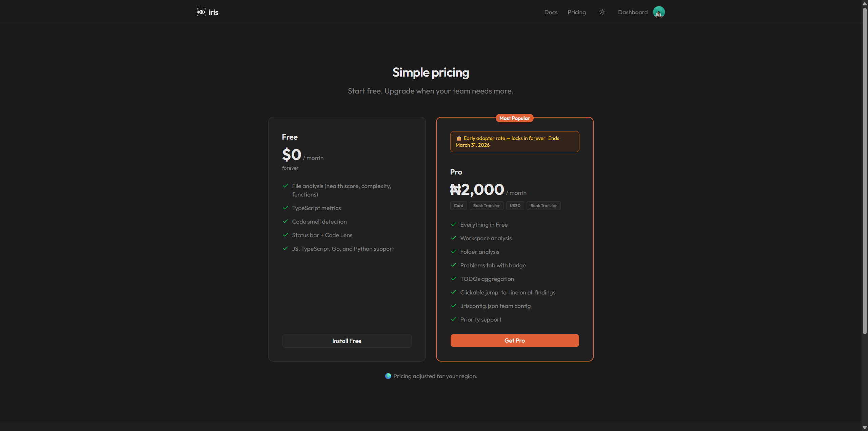868x431 pixels.
Task: Click the iris eye logo icon
Action: pyautogui.click(x=201, y=12)
